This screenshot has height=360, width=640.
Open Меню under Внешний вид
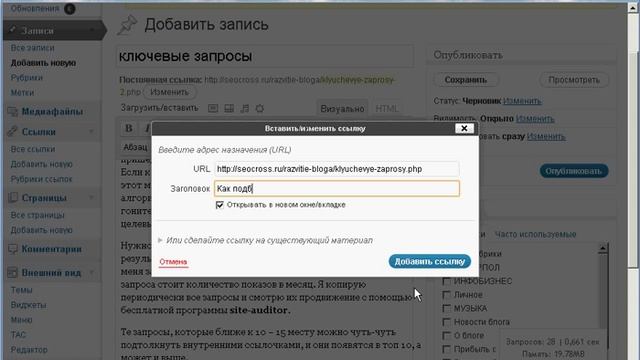(x=21, y=320)
